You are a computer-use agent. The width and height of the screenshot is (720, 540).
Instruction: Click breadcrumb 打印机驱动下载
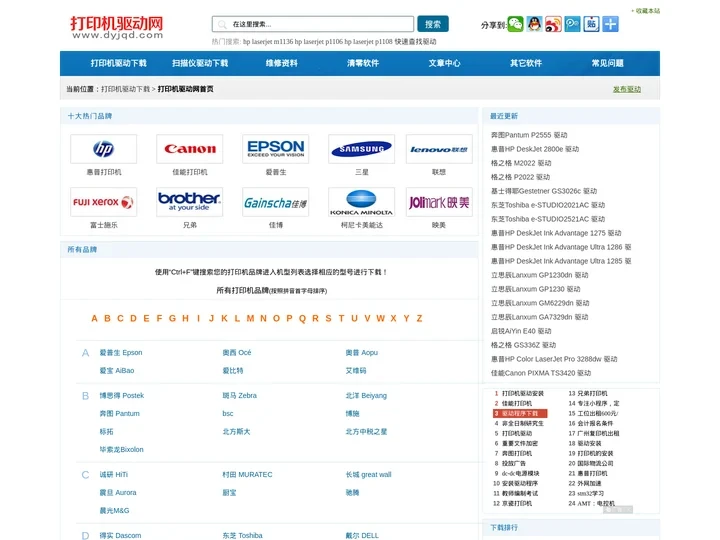pos(125,89)
